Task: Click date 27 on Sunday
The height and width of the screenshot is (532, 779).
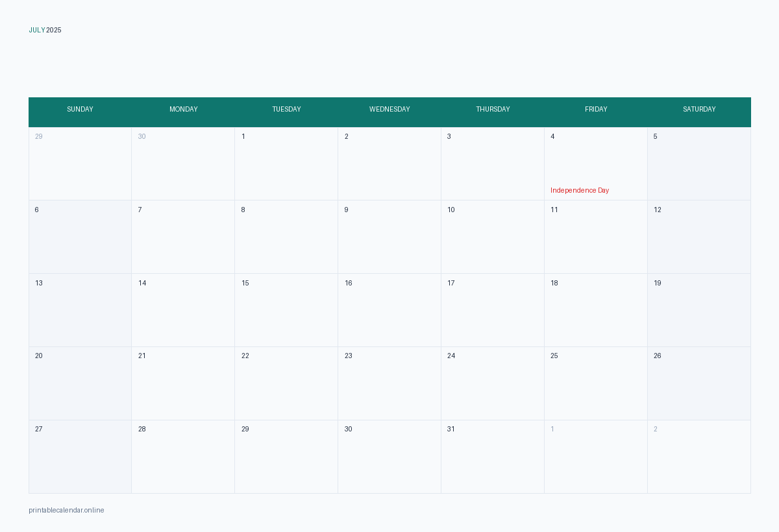Action: coord(39,429)
